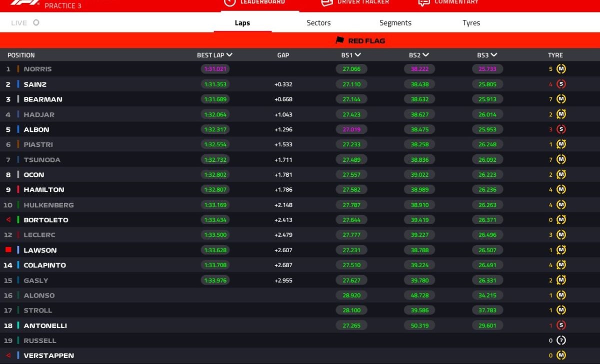Open the Leaderboard stopwatch icon

coord(229,2)
